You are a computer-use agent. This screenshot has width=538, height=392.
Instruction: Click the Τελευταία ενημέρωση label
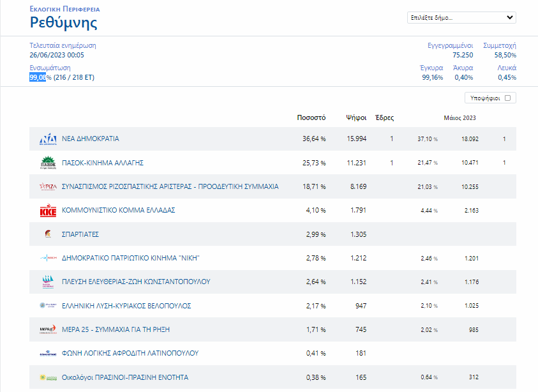63,45
